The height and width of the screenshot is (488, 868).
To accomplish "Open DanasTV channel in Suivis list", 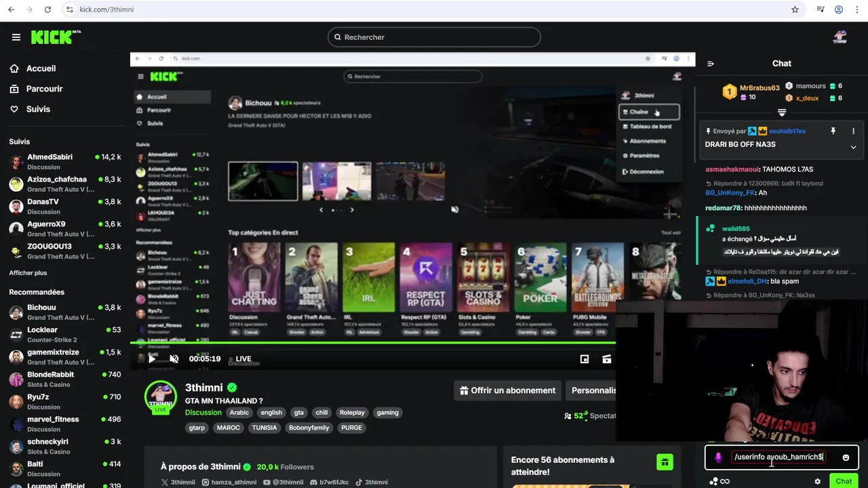I will 65,206.
